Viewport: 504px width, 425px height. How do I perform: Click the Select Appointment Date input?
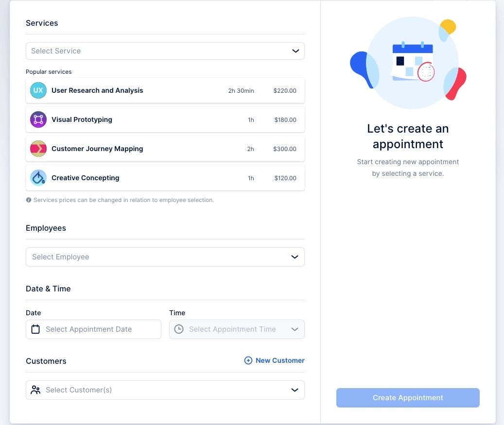tap(93, 329)
